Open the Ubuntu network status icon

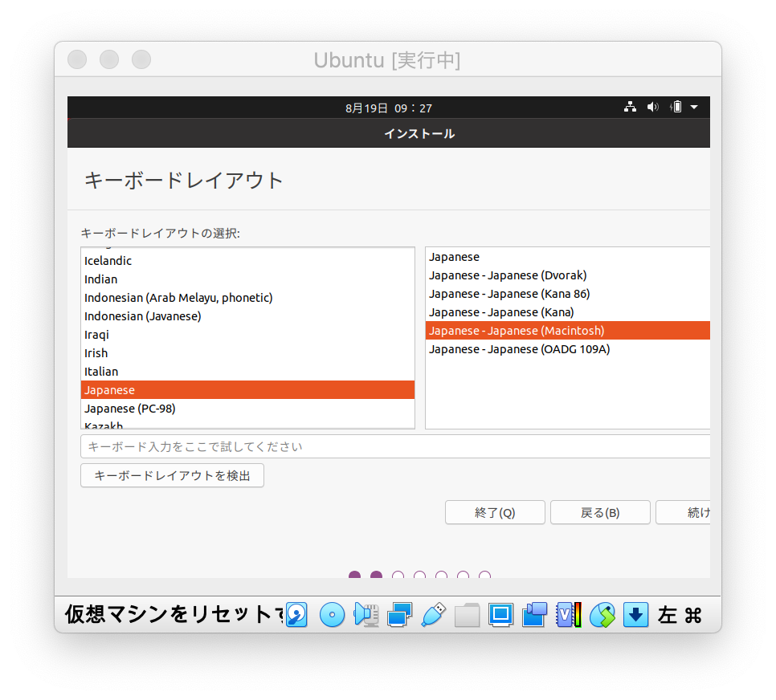click(x=630, y=107)
